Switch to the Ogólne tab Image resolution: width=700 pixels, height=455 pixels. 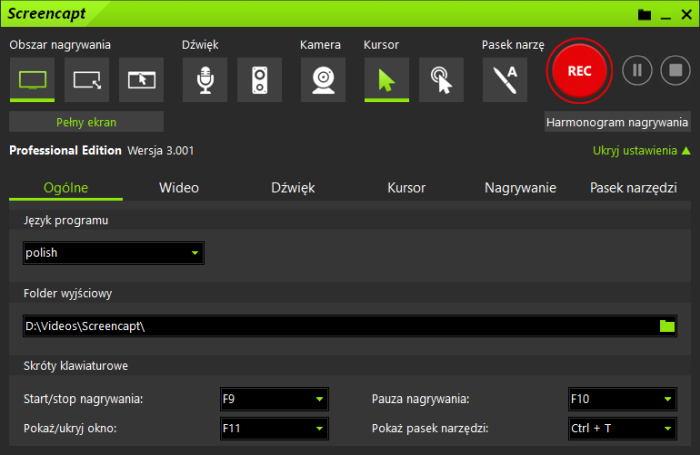66,188
